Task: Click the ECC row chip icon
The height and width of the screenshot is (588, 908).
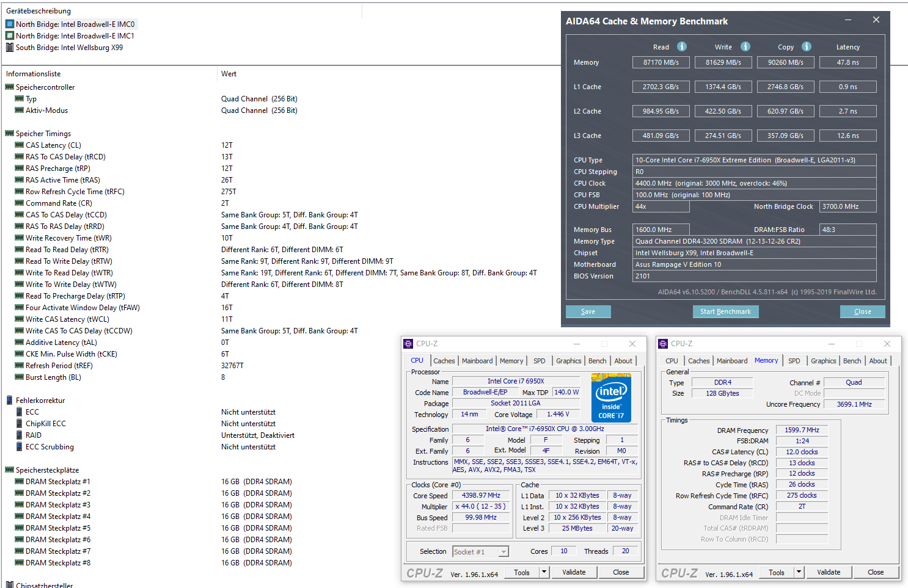Action: click(20, 412)
